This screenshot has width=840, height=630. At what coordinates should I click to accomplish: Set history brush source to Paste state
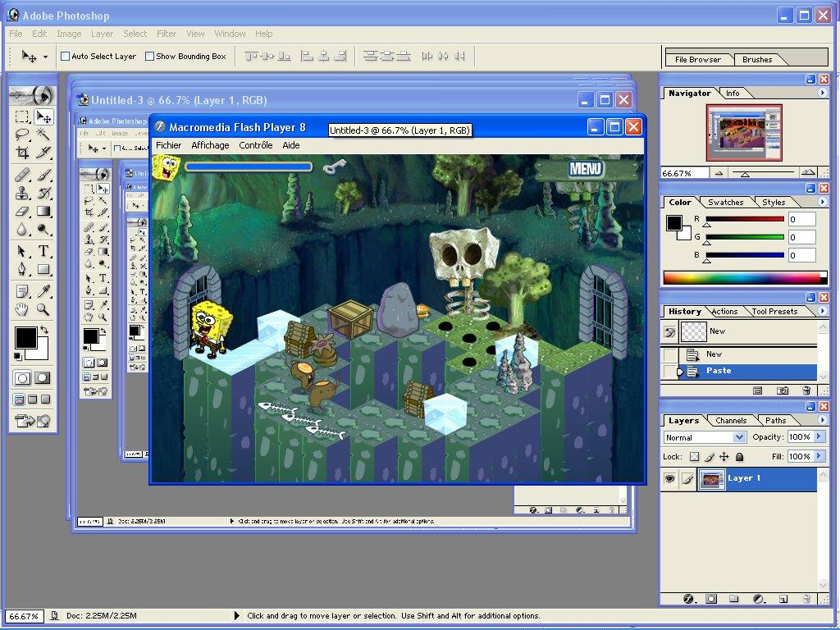(x=670, y=371)
